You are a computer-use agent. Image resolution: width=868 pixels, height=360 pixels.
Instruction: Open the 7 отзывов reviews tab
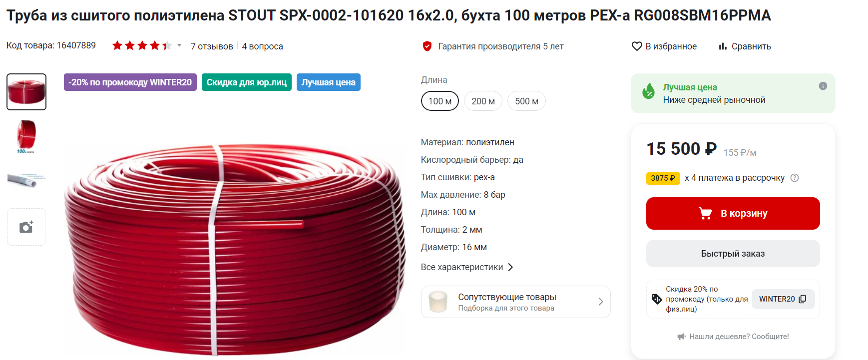point(212,46)
